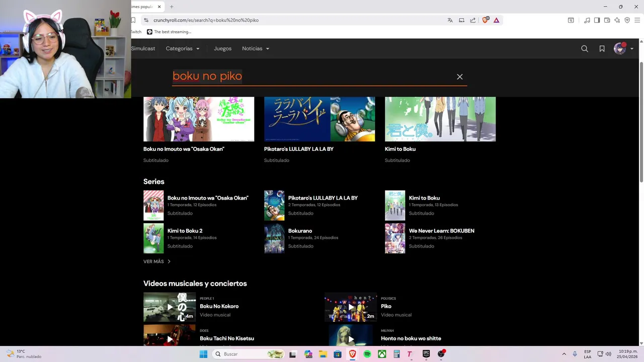Toggle the browser sidebar panel icon
Image resolution: width=644 pixels, height=362 pixels.
(x=597, y=20)
